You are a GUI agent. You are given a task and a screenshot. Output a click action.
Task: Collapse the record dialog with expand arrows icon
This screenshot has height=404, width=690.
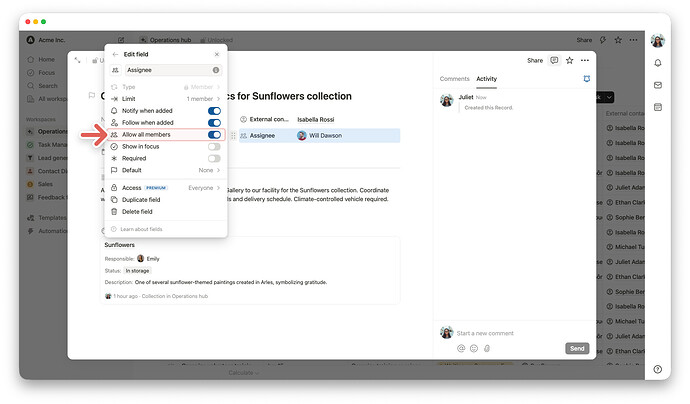click(77, 60)
